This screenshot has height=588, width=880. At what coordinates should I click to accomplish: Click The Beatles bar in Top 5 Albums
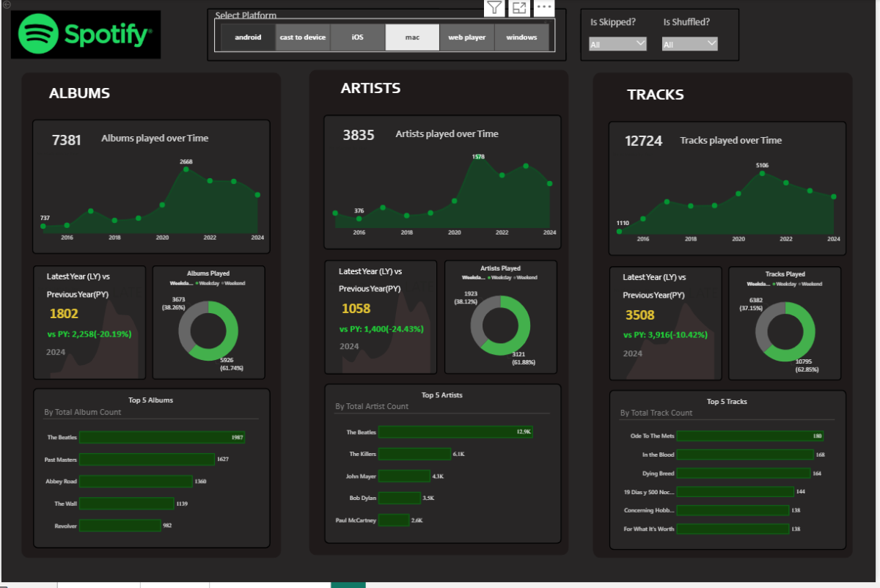click(161, 438)
